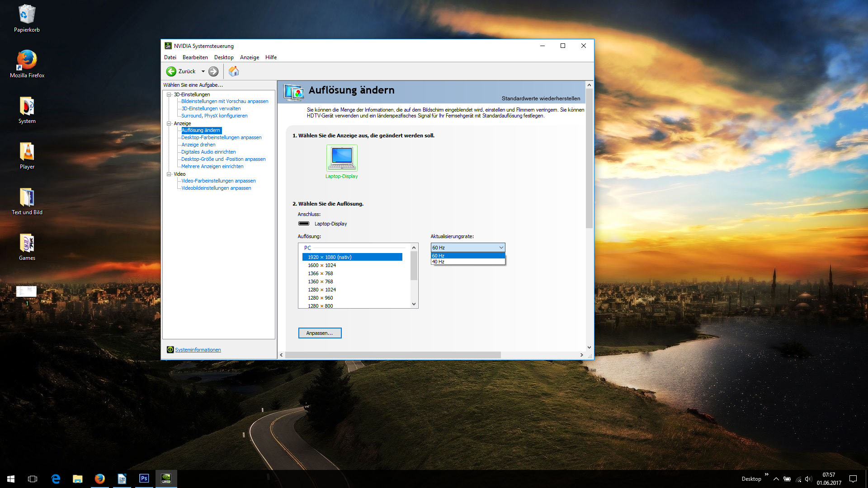
Task: Select 1366 × 768 resolution
Action: pos(321,273)
